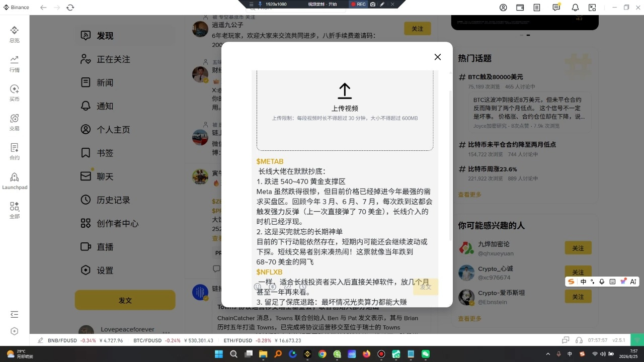Open Crypto-爱币斯坦 user avatar
The height and width of the screenshot is (362, 644).
click(466, 297)
